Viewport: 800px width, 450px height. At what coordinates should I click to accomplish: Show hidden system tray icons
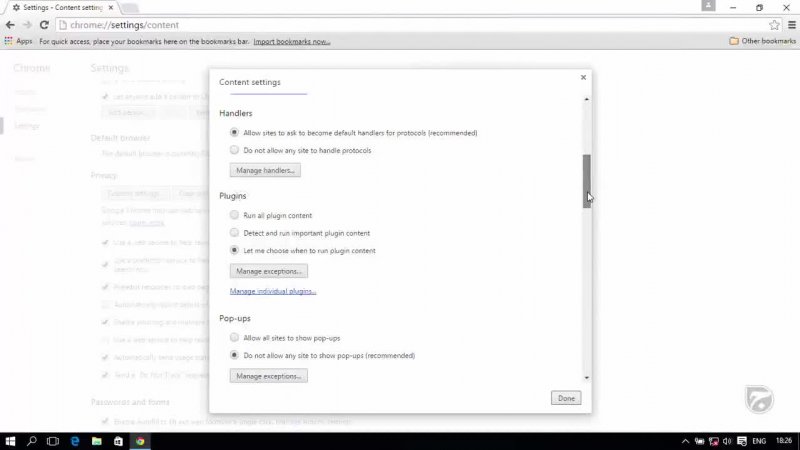[685, 441]
